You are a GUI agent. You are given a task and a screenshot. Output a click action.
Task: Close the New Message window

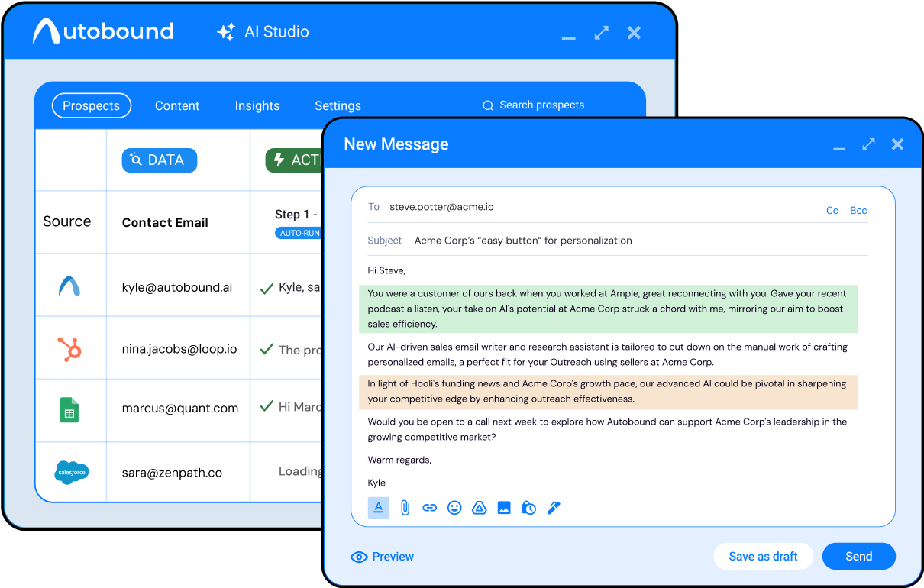[x=897, y=144]
